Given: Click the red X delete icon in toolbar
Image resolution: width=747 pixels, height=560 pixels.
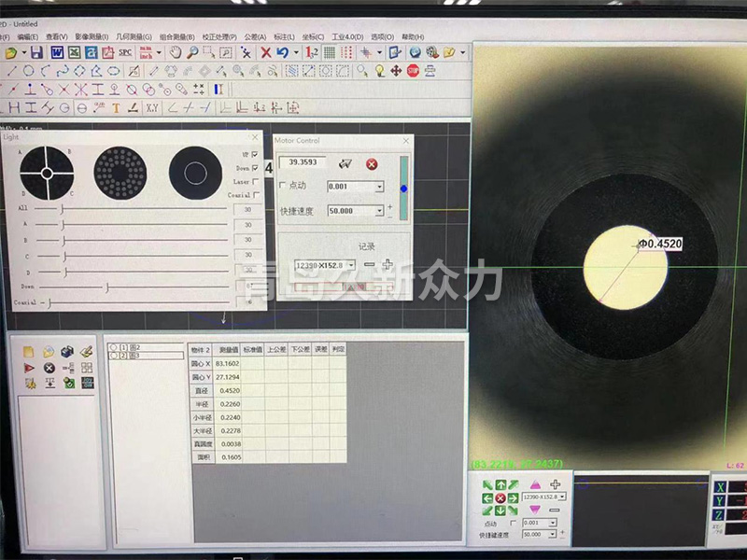Looking at the screenshot, I should (266, 53).
